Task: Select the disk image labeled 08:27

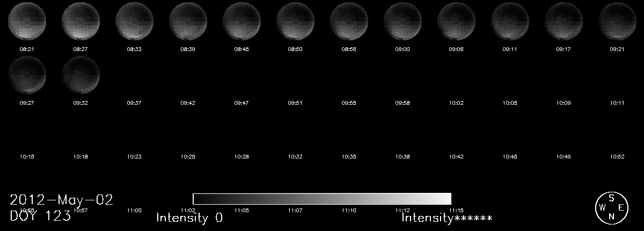Action: pyautogui.click(x=80, y=21)
